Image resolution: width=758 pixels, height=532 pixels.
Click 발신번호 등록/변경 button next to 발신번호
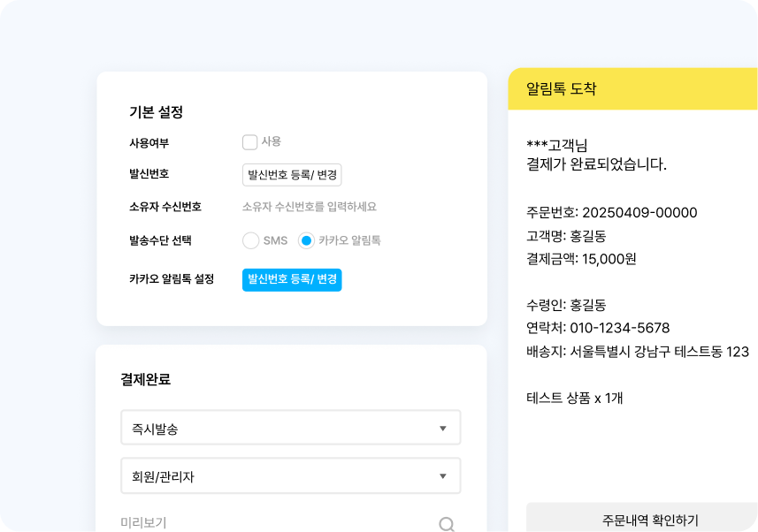pyautogui.click(x=292, y=175)
